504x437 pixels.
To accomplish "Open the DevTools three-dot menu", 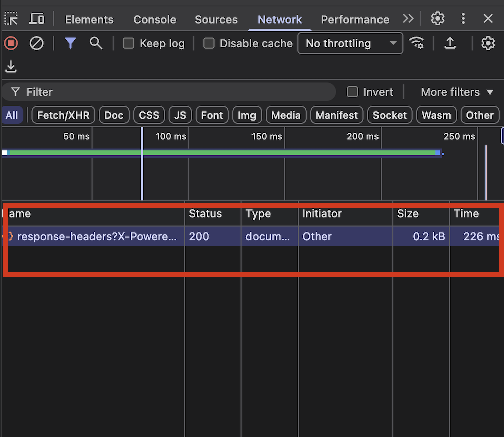I will (x=463, y=18).
